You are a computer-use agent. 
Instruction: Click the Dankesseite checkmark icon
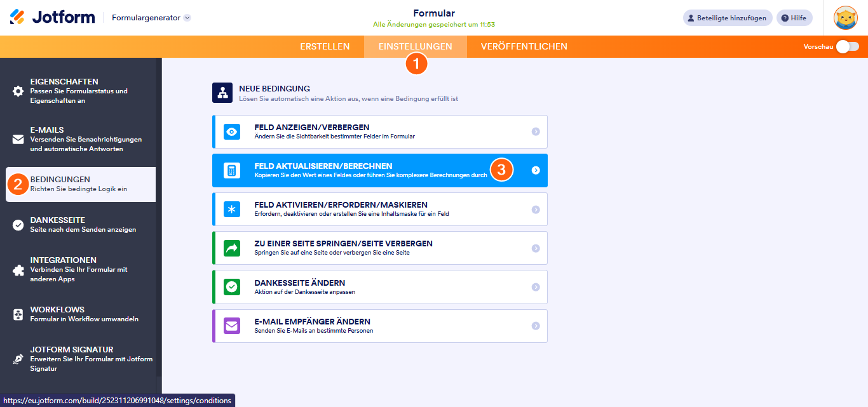pos(18,225)
